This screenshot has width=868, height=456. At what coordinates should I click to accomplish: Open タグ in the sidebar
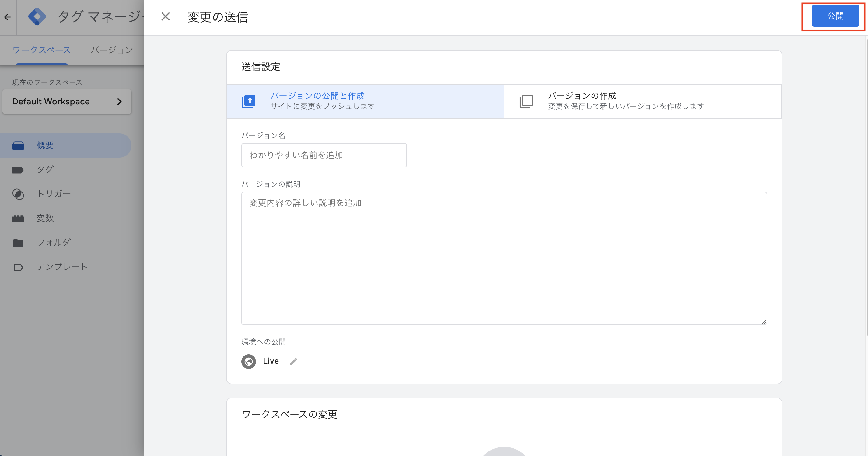tap(45, 169)
